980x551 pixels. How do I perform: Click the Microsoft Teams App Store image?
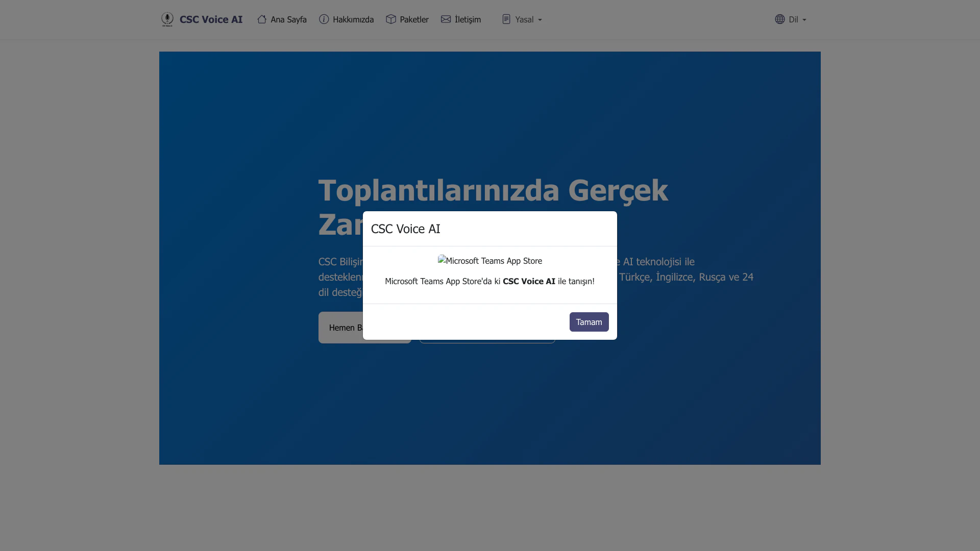coord(490,261)
